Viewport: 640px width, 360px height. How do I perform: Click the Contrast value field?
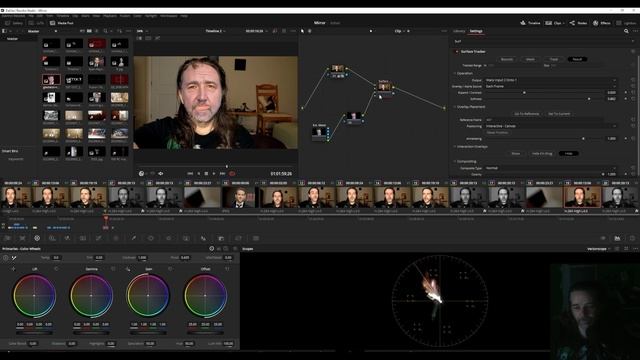(x=142, y=258)
